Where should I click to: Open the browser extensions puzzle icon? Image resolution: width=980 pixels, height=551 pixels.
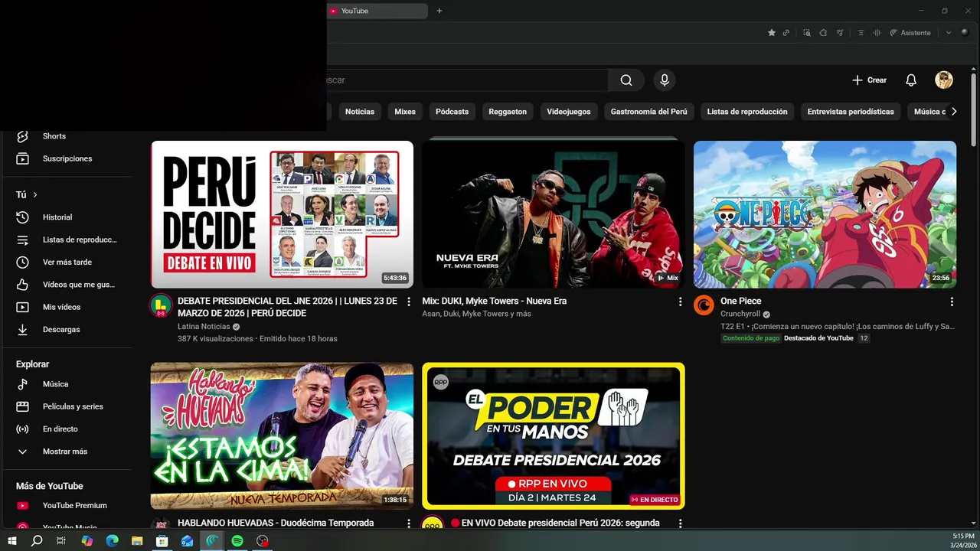(x=823, y=33)
